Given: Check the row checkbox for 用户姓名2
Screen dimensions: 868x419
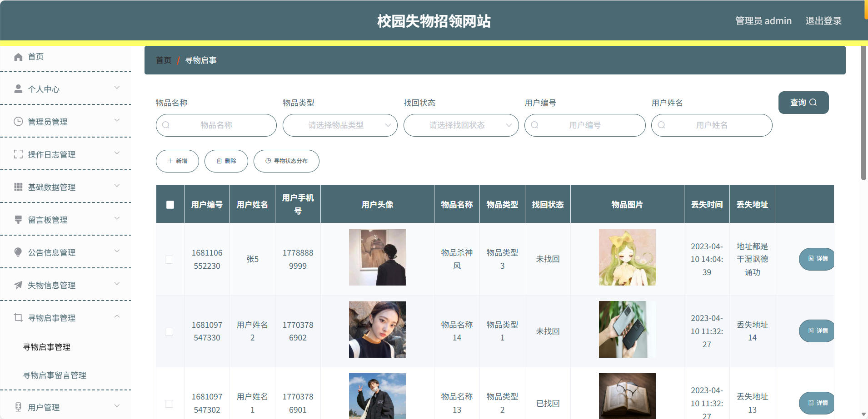Looking at the screenshot, I should click(169, 331).
